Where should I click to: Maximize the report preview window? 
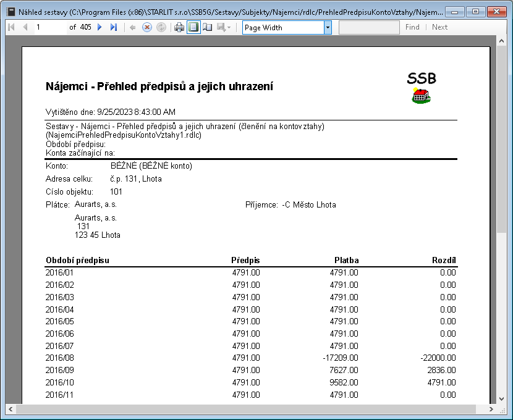[x=475, y=11]
